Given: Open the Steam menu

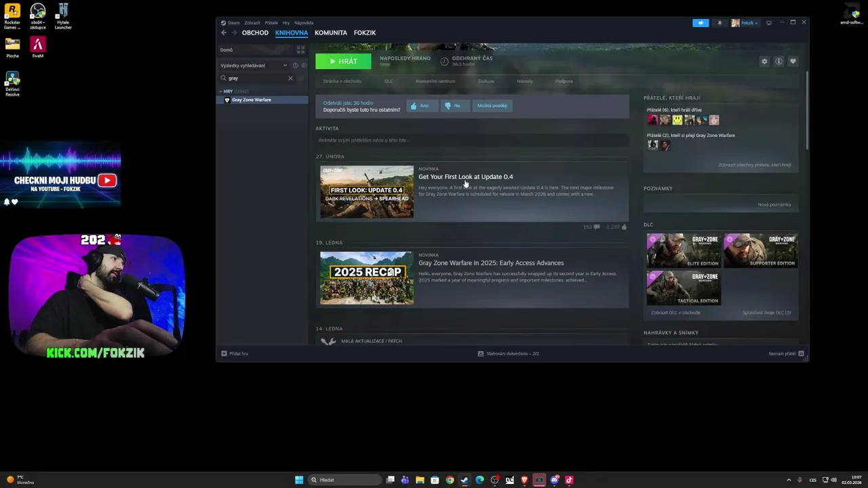Looking at the screenshot, I should click(233, 22).
